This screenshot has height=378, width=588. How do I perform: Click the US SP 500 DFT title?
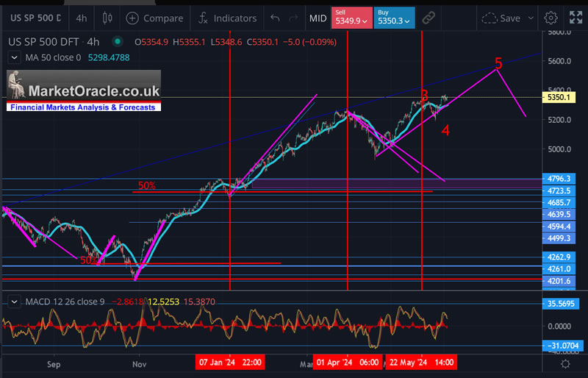click(43, 42)
